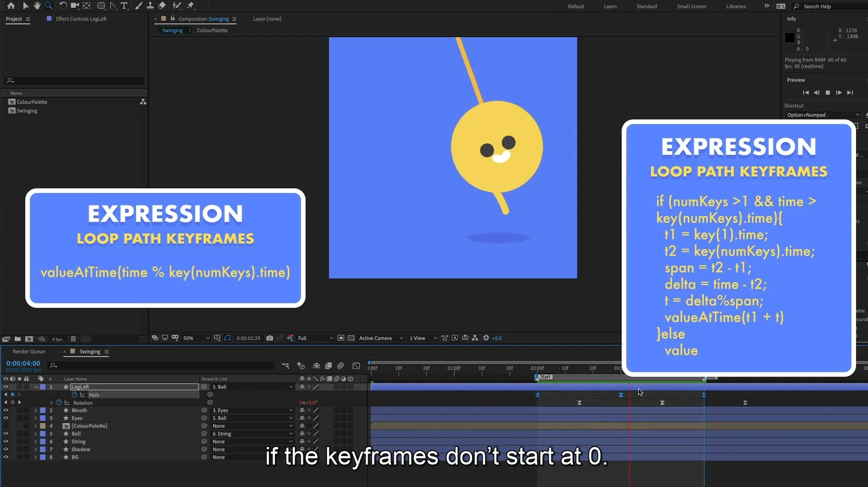This screenshot has height=487, width=868.
Task: Click the 8 bpc color depth button
Action: pyautogui.click(x=57, y=340)
